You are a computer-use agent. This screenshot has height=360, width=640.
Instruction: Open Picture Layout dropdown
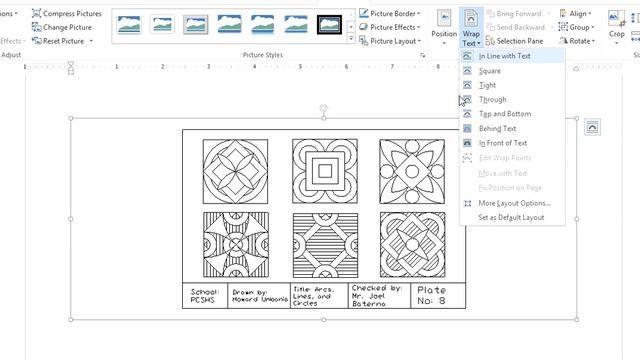click(389, 41)
